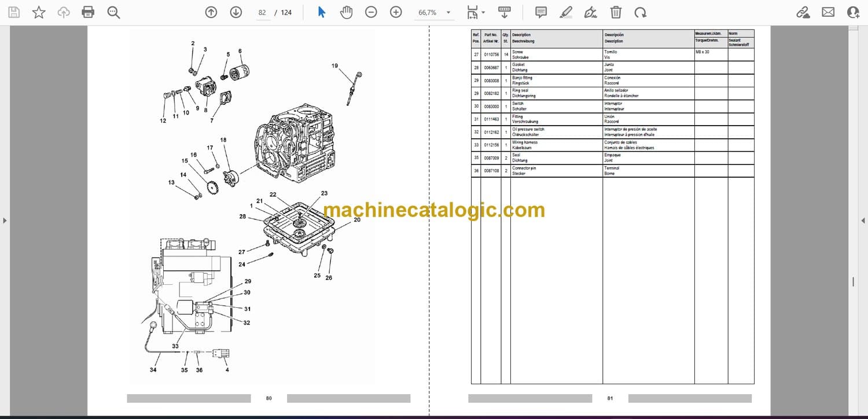Click the page number input field

tap(262, 12)
